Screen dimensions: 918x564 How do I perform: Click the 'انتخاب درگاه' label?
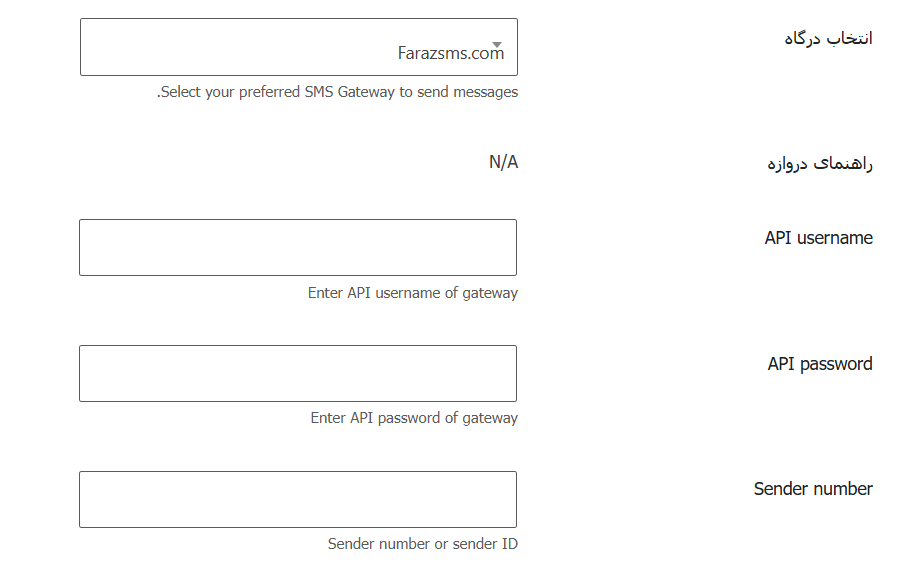[828, 38]
